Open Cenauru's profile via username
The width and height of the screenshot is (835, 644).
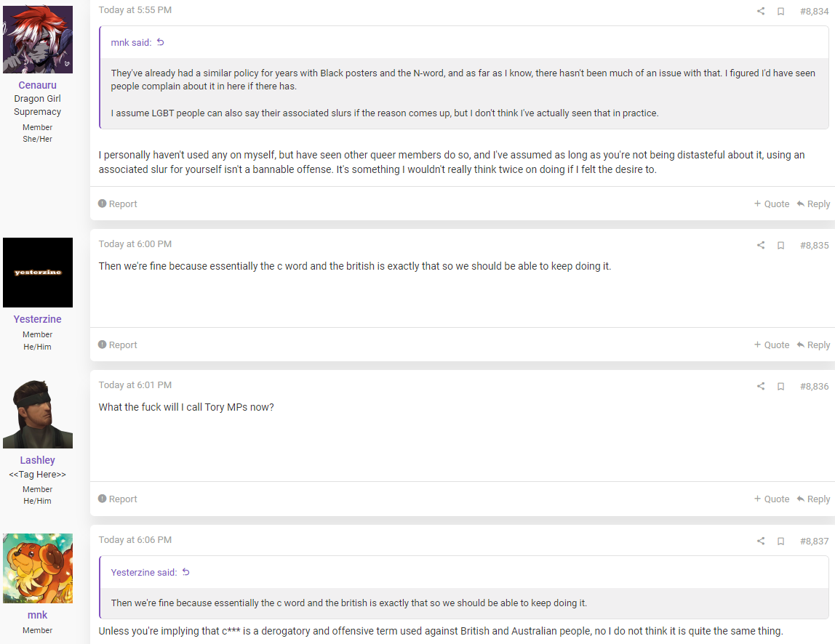coord(37,85)
